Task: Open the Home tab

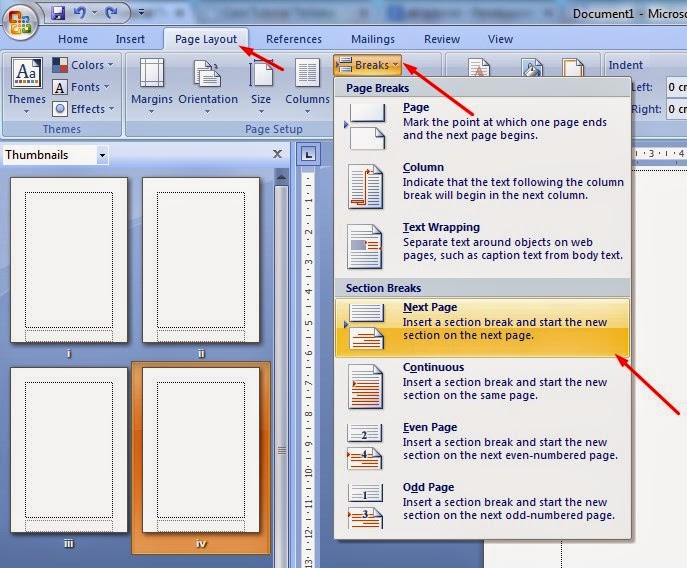Action: [73, 39]
